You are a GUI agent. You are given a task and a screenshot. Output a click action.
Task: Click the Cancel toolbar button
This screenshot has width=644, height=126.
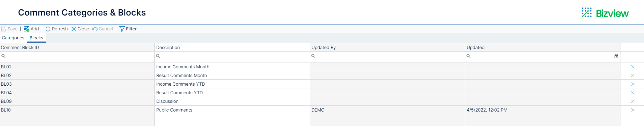pyautogui.click(x=103, y=29)
